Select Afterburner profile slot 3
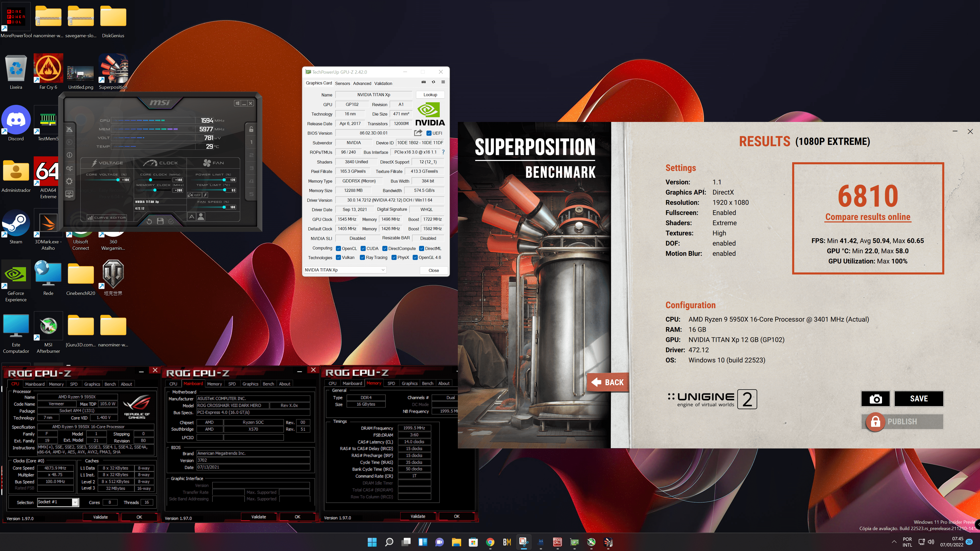 click(x=251, y=168)
